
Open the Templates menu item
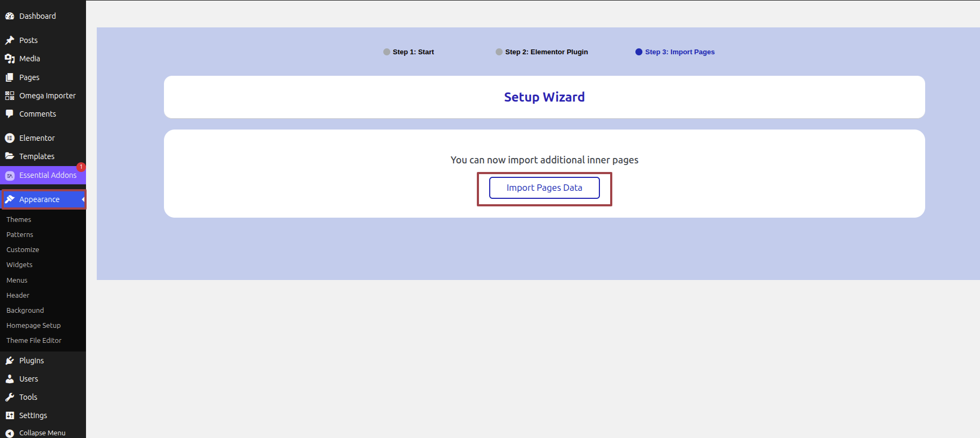click(x=37, y=156)
